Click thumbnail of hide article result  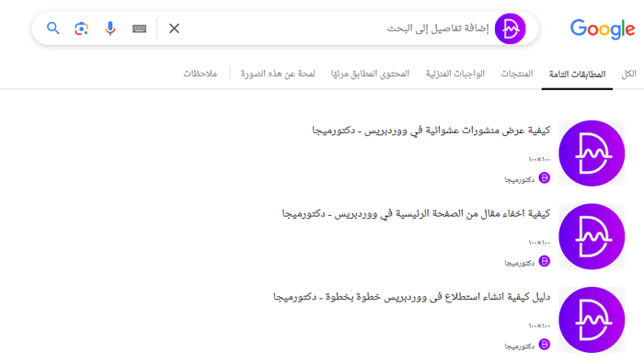coord(592,236)
